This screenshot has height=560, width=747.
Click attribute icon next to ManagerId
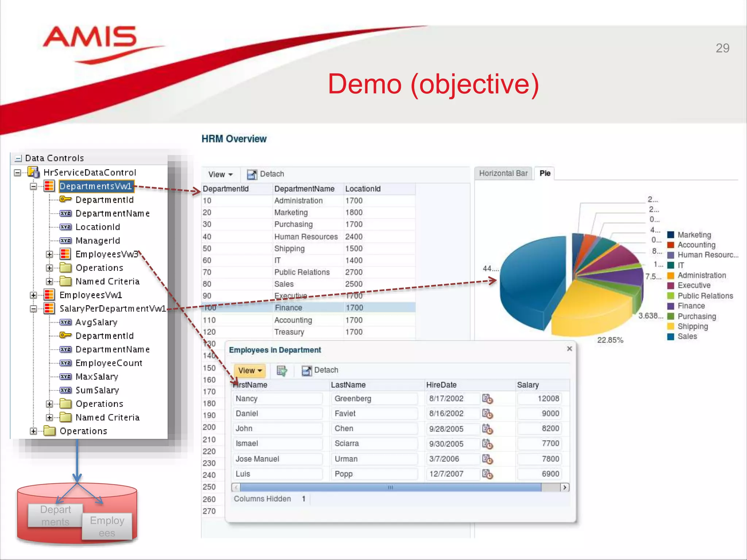(66, 241)
